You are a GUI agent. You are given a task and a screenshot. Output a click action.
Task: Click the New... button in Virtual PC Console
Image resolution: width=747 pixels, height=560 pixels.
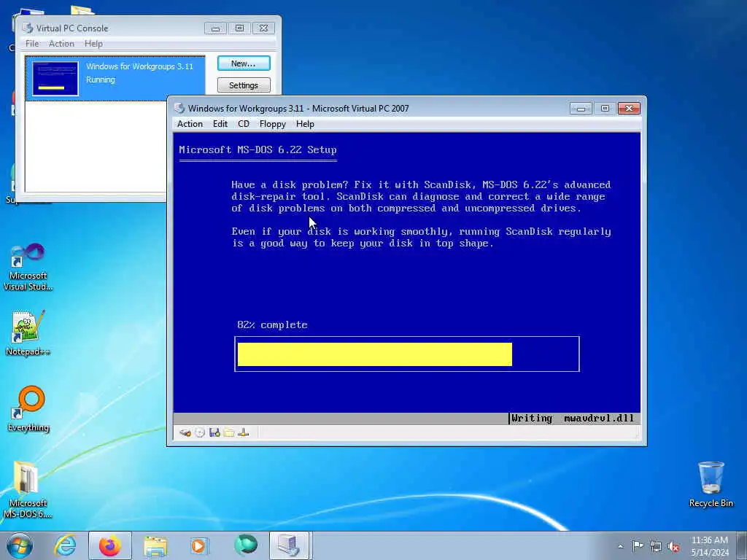tap(244, 63)
